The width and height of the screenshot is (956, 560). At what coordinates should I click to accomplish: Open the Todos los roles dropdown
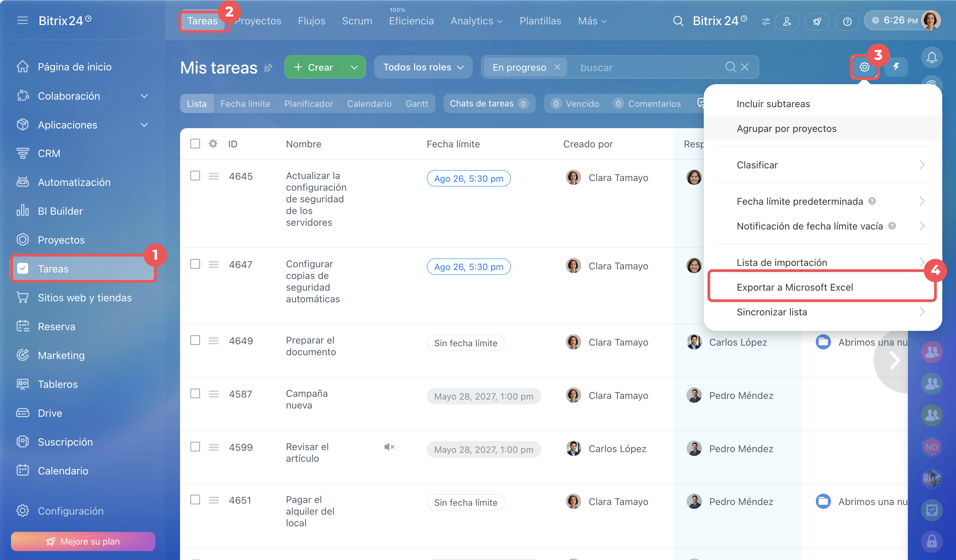[x=423, y=67]
